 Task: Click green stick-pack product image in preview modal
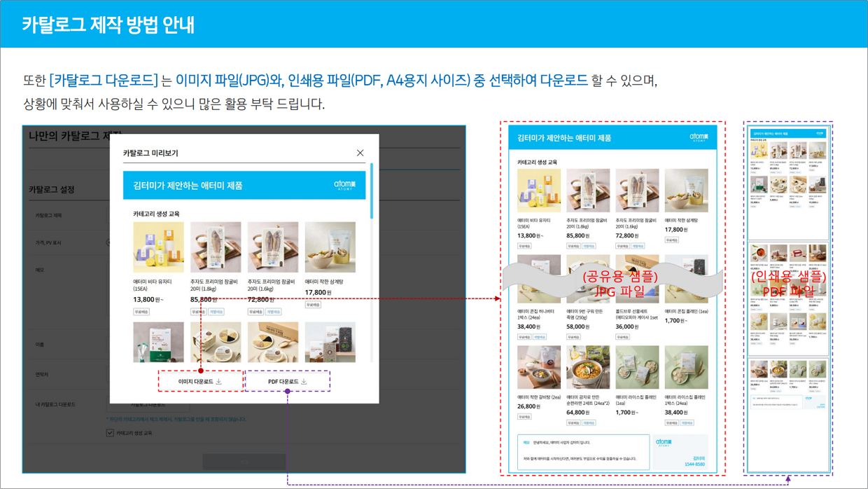(x=159, y=343)
